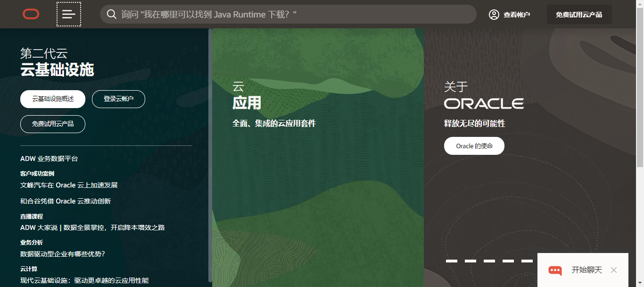Click the page vertical scrollbar thumb

pos(640,87)
